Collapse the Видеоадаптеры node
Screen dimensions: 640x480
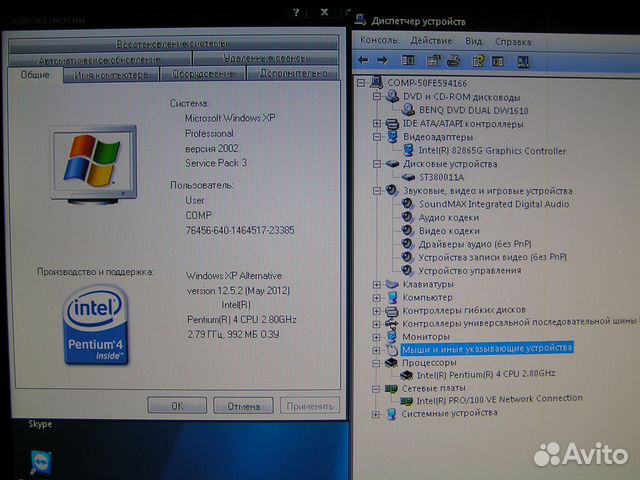click(x=377, y=137)
